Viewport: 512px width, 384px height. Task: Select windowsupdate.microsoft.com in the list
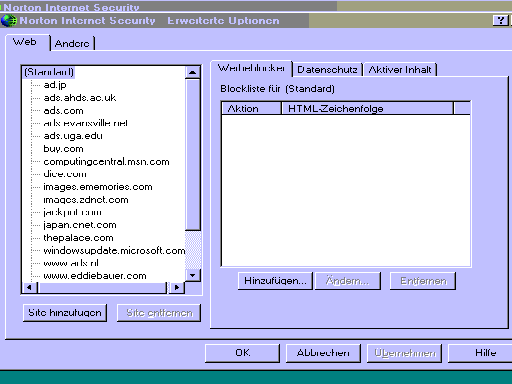(114, 250)
